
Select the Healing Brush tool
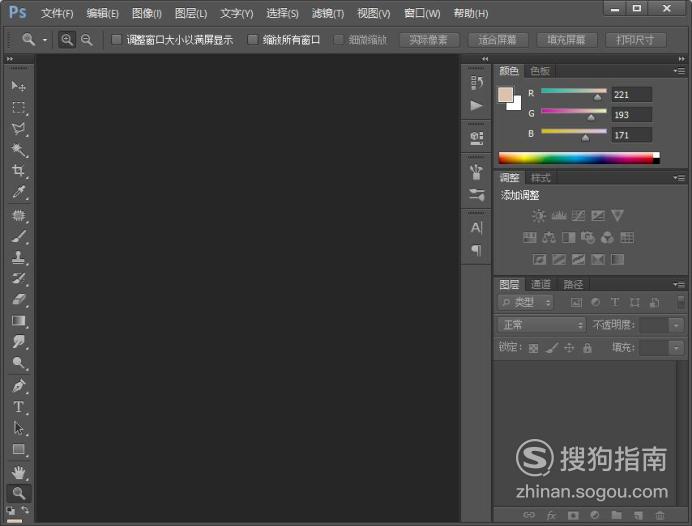19,215
